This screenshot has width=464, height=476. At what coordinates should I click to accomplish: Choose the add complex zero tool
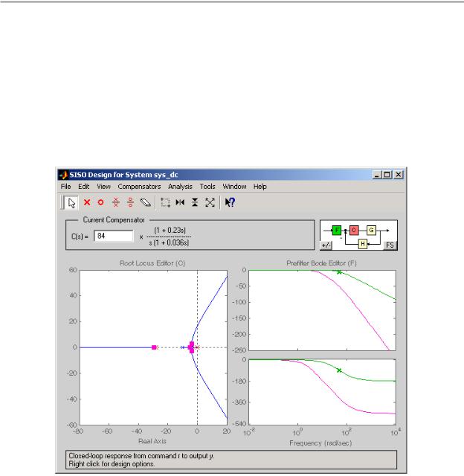tap(130, 202)
